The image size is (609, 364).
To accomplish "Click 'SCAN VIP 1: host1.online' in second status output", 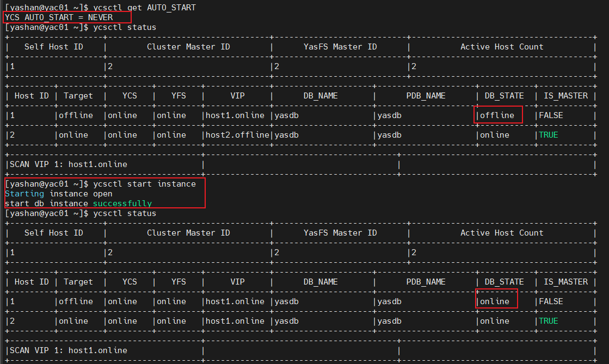I will (69, 350).
